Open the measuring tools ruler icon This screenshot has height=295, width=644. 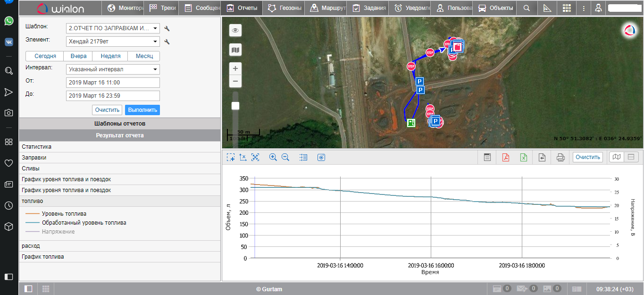click(547, 8)
